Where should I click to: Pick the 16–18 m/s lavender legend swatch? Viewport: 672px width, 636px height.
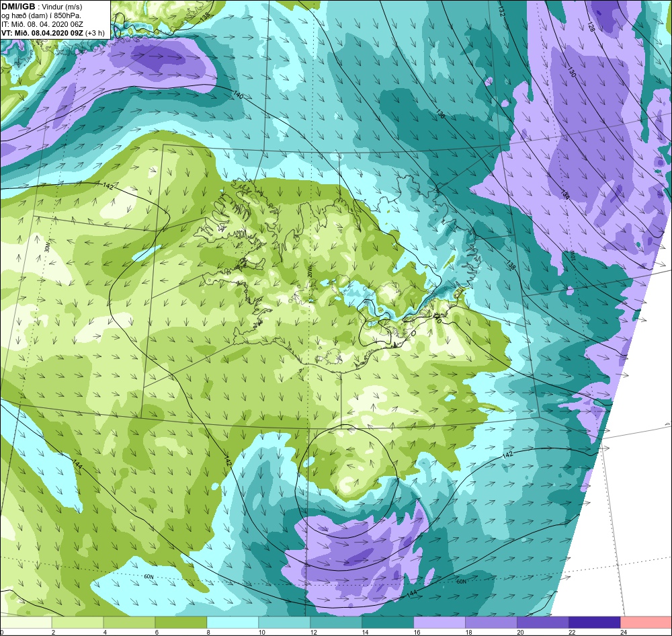coord(439,622)
